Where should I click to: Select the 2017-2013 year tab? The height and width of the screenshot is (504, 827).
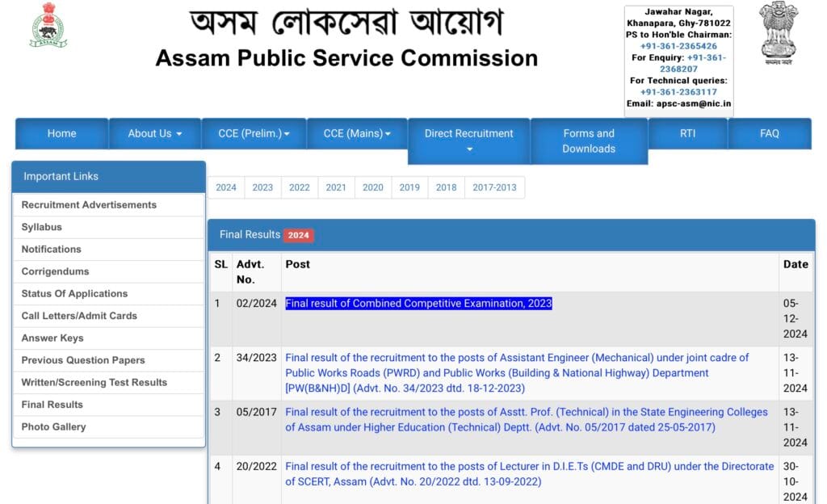pyautogui.click(x=495, y=187)
